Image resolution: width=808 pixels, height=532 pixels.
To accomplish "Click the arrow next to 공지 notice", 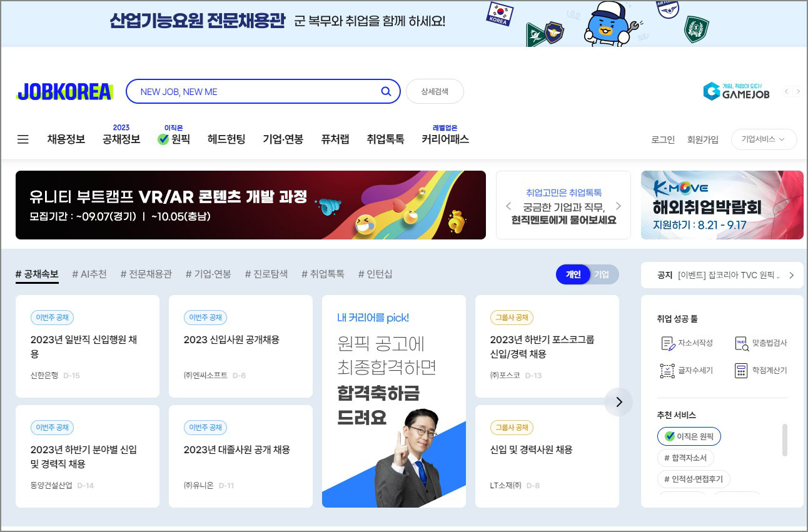I will (792, 275).
